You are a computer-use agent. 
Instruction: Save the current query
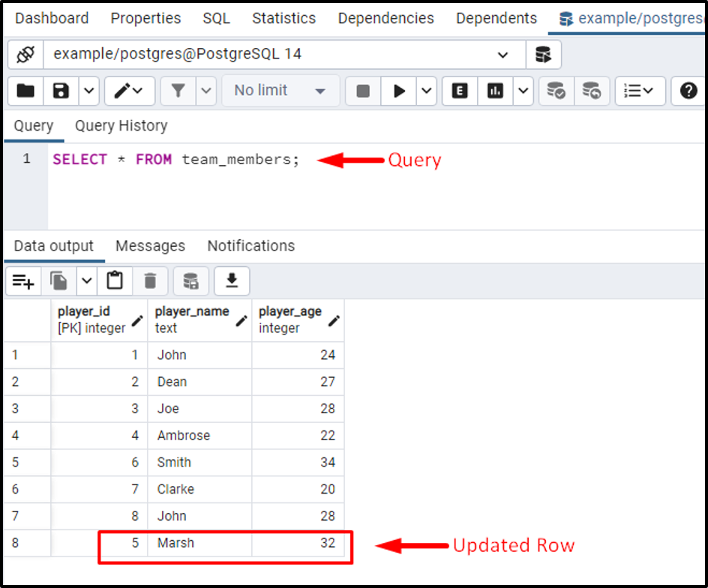[x=61, y=90]
